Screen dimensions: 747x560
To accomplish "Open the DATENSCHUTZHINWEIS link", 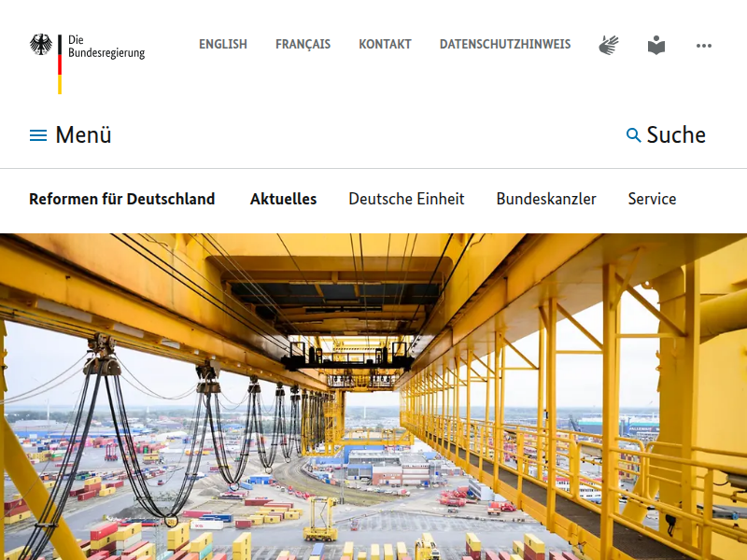I will (505, 44).
